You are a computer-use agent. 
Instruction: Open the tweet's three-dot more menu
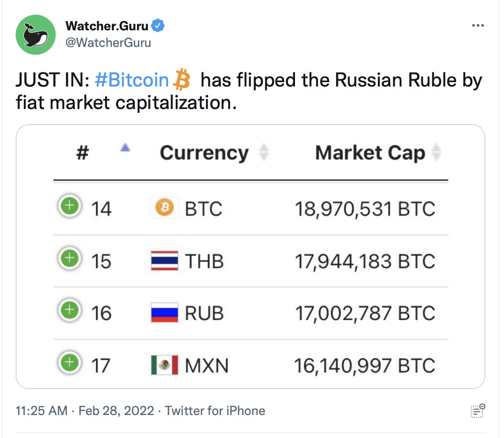pos(478,25)
